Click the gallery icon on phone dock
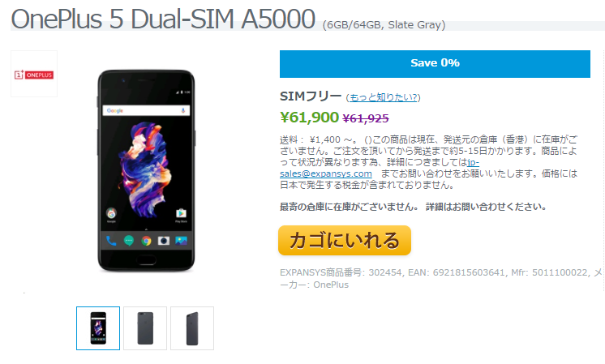 tap(181, 241)
